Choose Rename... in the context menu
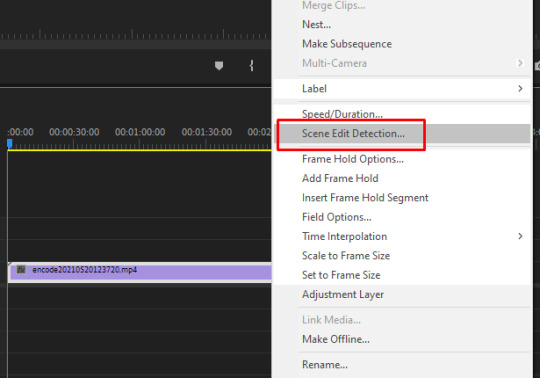Image resolution: width=540 pixels, height=378 pixels. point(402,365)
